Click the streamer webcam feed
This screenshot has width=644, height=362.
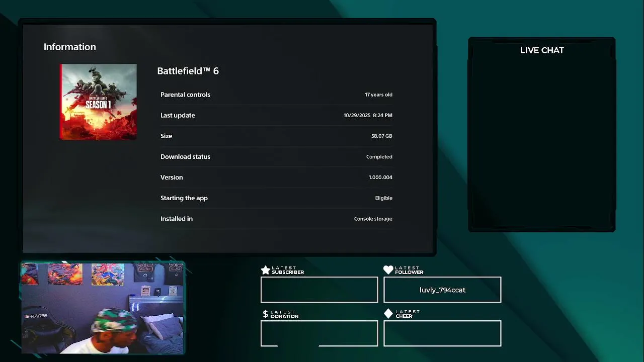coord(103,308)
